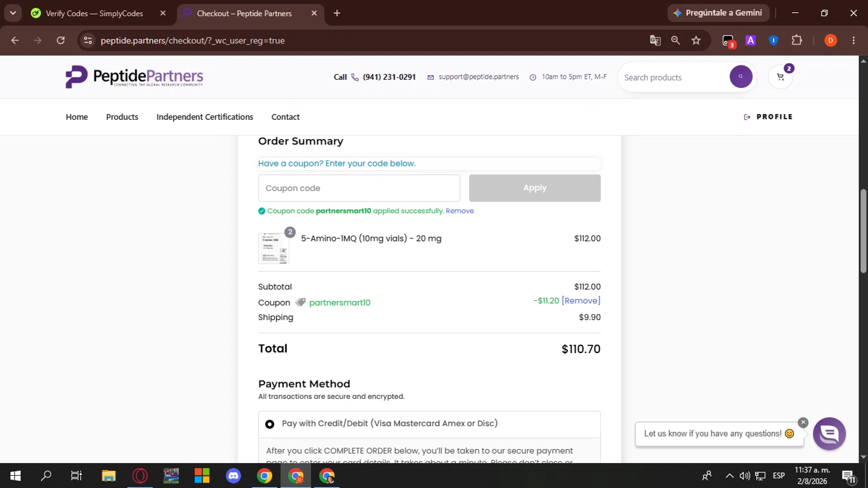Open the Products menu item
Image resolution: width=868 pixels, height=488 pixels.
122,117
